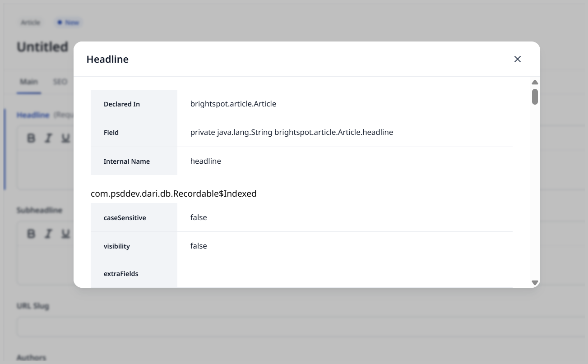Click the scroll-up arrow in the modal scrollbar
Image resolution: width=588 pixels, height=364 pixels.
coord(535,82)
